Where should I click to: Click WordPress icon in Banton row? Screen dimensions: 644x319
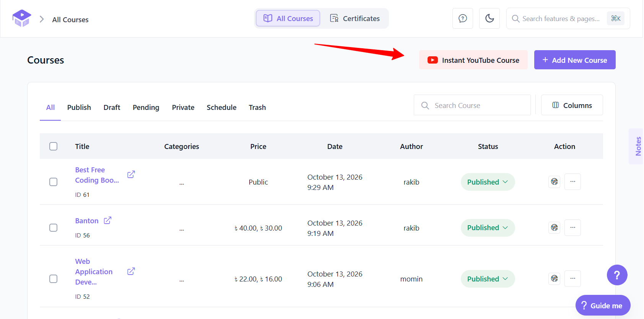click(x=555, y=227)
